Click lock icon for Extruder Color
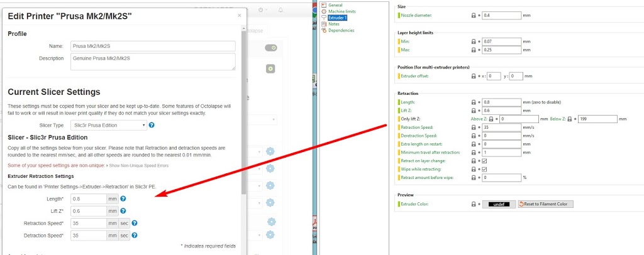Viewport: 644px width, 255px height. click(474, 204)
